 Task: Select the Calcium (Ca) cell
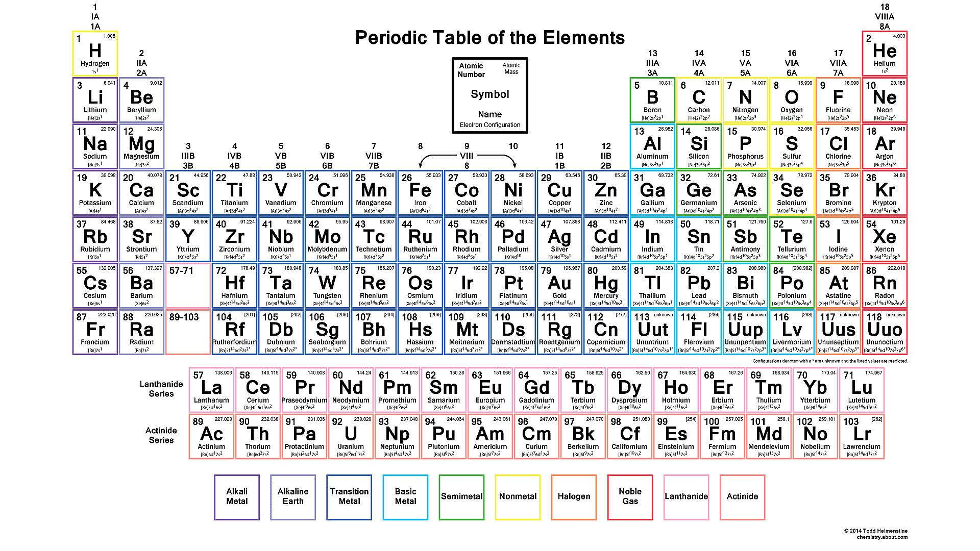pos(141,193)
